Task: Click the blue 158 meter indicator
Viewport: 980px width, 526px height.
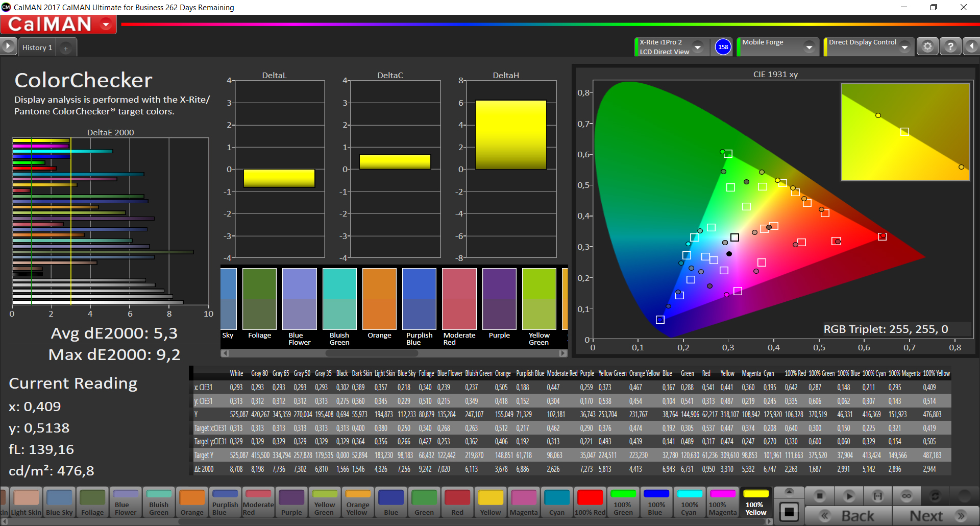Action: click(x=723, y=47)
